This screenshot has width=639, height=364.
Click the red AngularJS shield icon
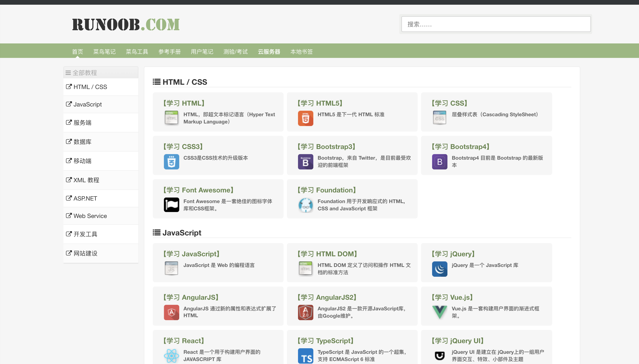pyautogui.click(x=171, y=312)
